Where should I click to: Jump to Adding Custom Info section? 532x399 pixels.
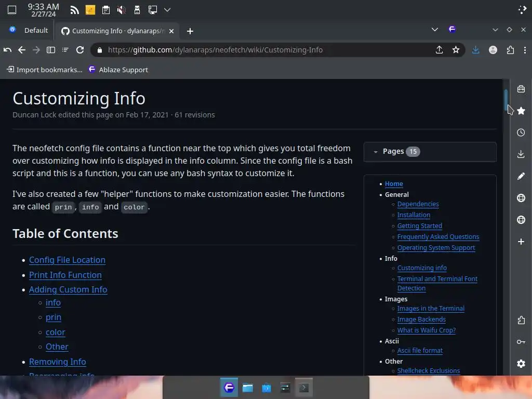point(68,289)
